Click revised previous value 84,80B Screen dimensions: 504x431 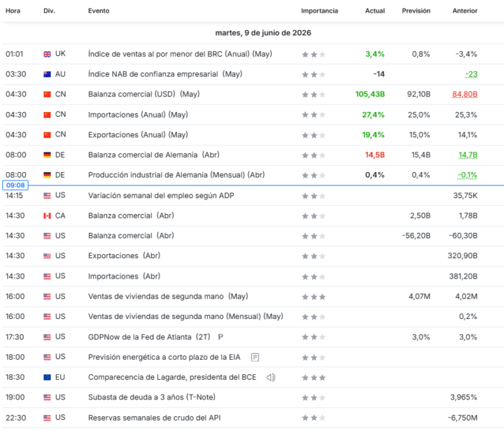point(465,94)
